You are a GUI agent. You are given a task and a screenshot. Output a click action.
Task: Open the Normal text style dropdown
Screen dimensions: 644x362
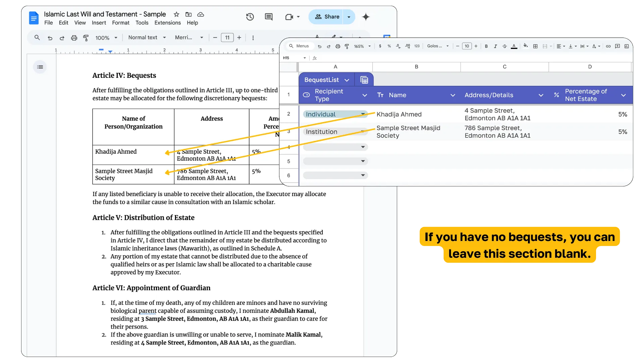[147, 38]
